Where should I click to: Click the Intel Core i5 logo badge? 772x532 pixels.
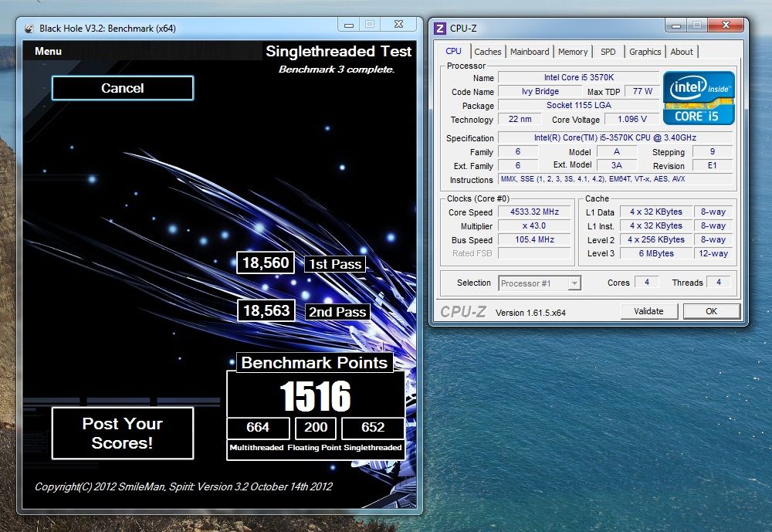[x=699, y=97]
